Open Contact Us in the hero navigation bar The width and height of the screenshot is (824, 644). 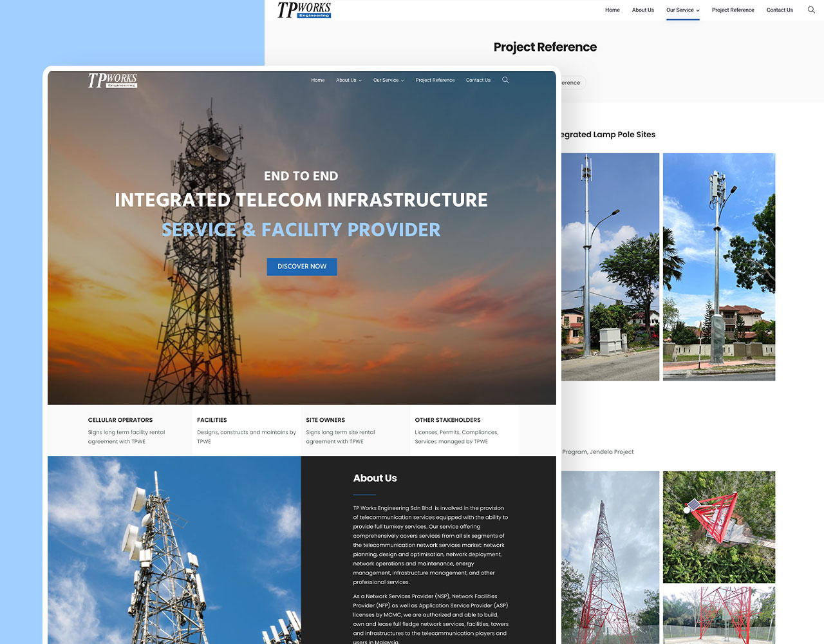pyautogui.click(x=478, y=80)
